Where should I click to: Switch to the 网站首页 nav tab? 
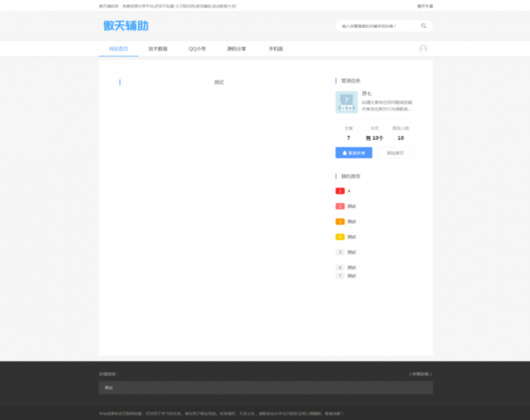tap(118, 48)
